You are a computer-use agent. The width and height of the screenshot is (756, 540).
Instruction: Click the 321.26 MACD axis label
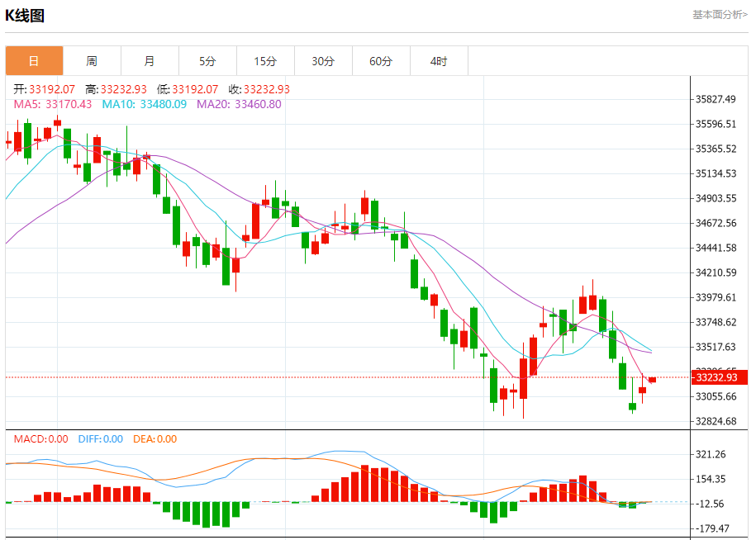tap(711, 454)
